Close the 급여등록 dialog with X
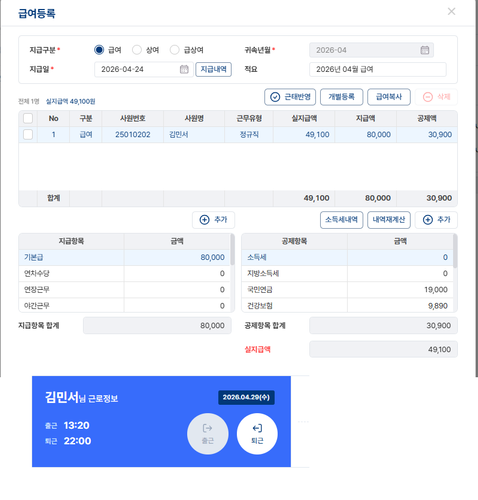 451,12
